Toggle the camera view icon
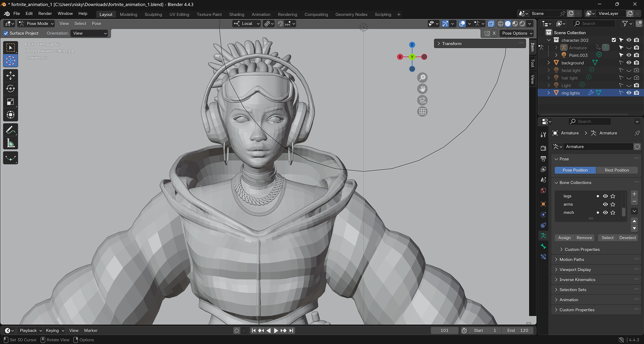This screenshot has height=344, width=644. [422, 100]
